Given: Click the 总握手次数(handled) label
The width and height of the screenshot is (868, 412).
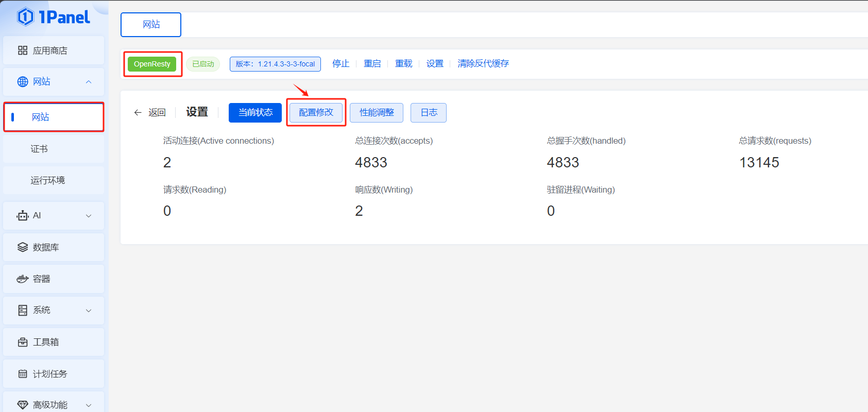Looking at the screenshot, I should 586,141.
